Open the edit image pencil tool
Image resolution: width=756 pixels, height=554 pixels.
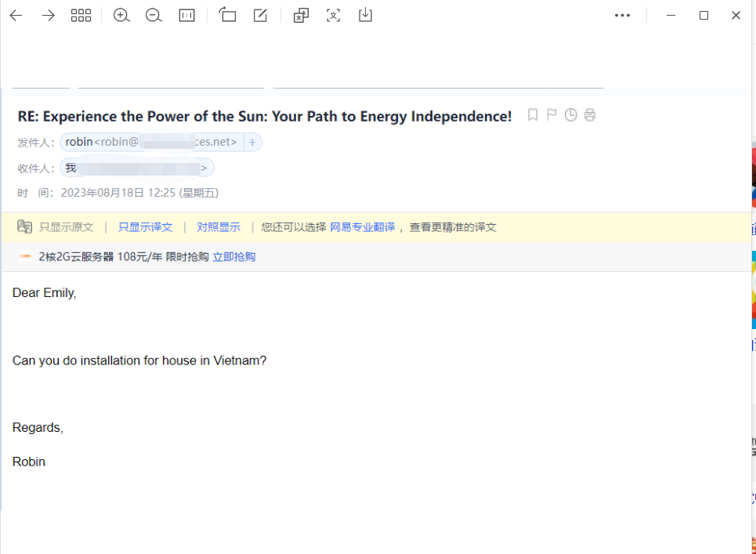point(260,16)
